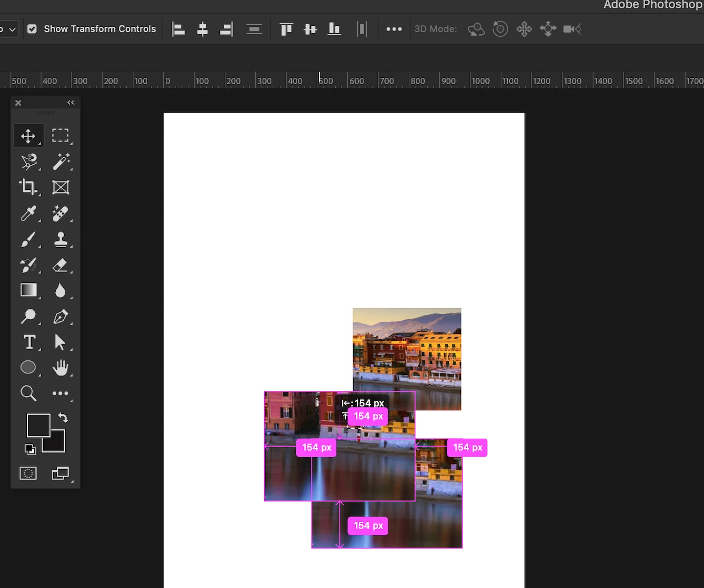Screen dimensions: 704x588
Task: Select the Polygonal Lasso tool
Action: point(28,161)
